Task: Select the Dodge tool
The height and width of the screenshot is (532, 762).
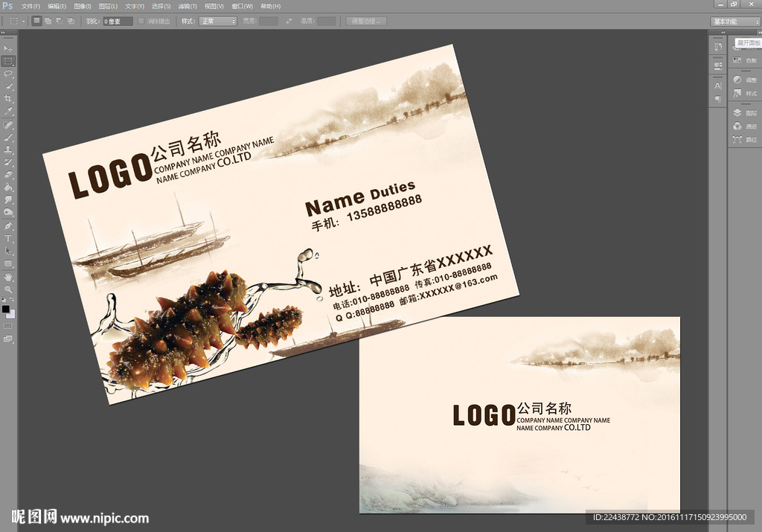Action: point(8,212)
